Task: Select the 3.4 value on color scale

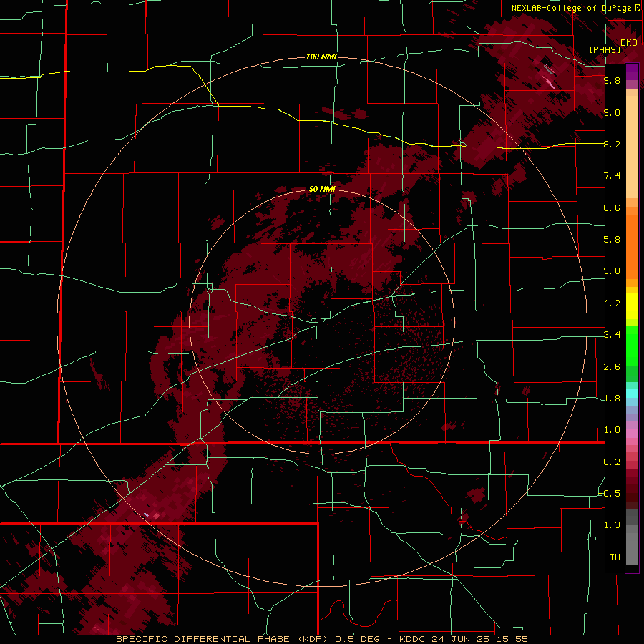Action: tap(612, 335)
